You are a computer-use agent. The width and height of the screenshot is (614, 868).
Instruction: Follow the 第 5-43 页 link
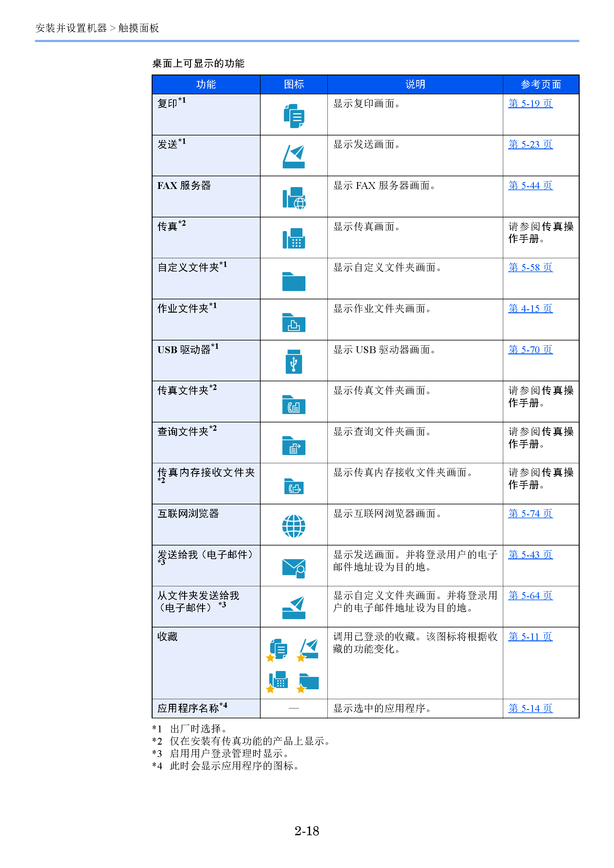tap(530, 554)
